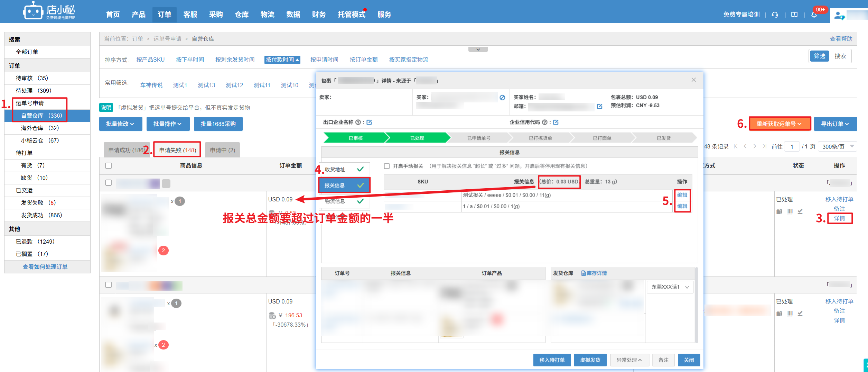Click the notification bell icon
The height and width of the screenshot is (372, 868).
814,15
